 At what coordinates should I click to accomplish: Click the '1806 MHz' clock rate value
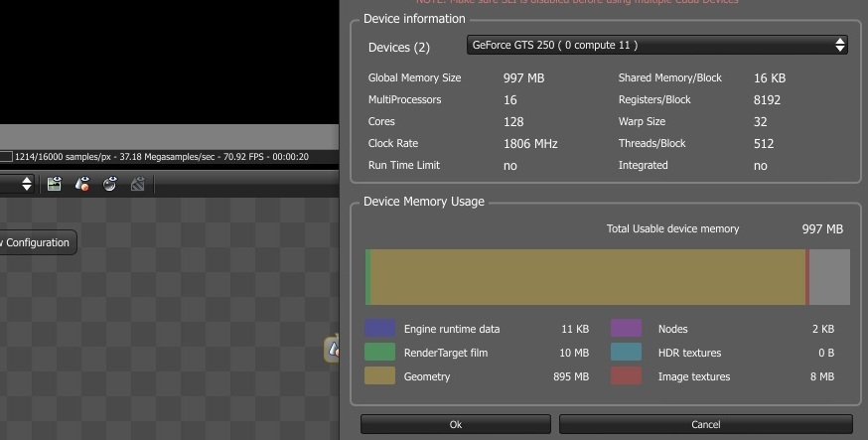coord(530,144)
